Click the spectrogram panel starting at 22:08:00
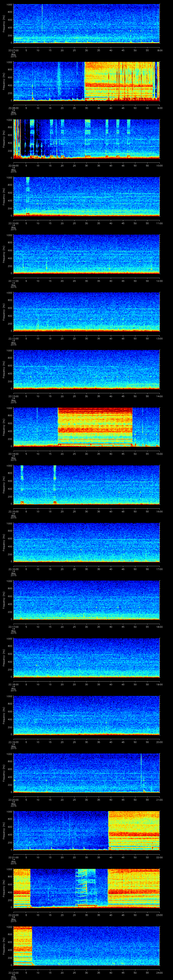Viewport: 173px width, 980px height. [x=86, y=81]
